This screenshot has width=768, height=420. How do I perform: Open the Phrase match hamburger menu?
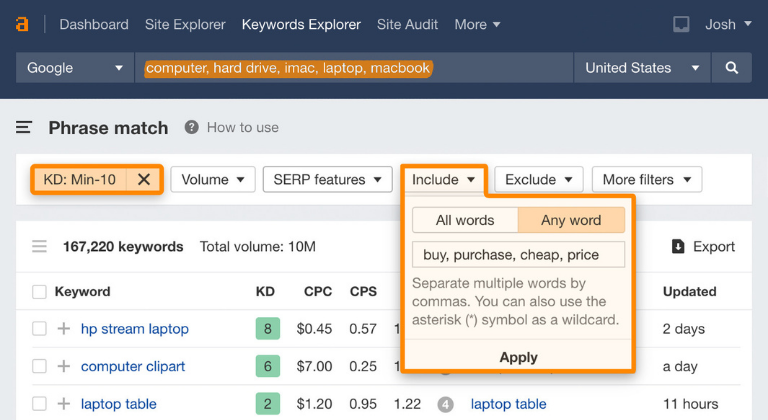(x=24, y=128)
